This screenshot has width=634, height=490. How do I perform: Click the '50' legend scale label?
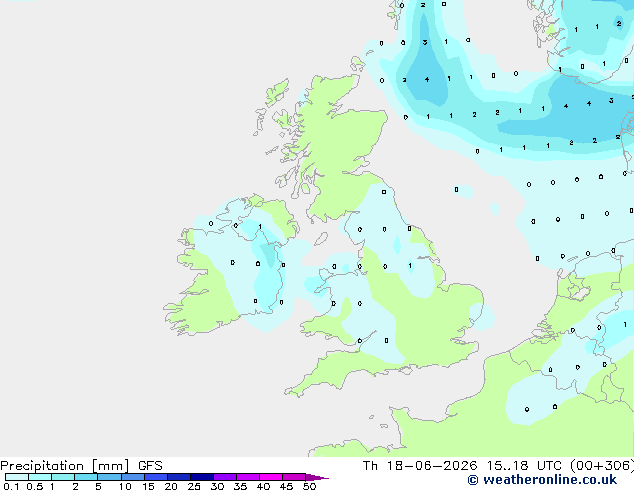pos(309,486)
